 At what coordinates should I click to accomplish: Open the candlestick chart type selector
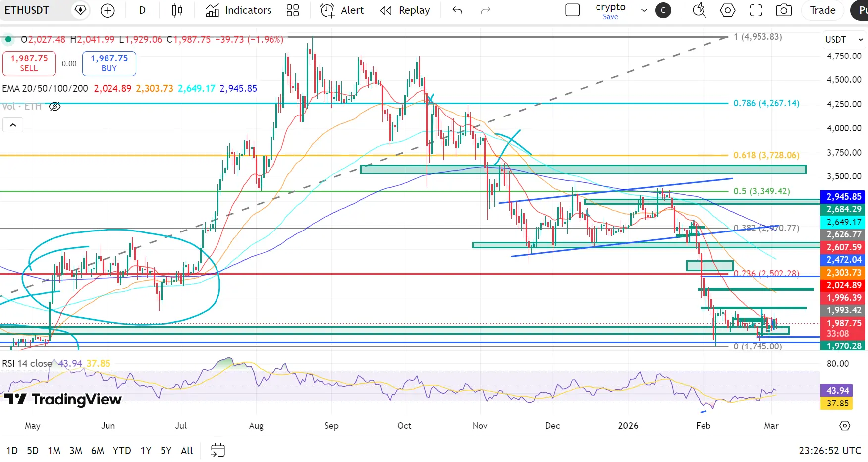pyautogui.click(x=177, y=10)
